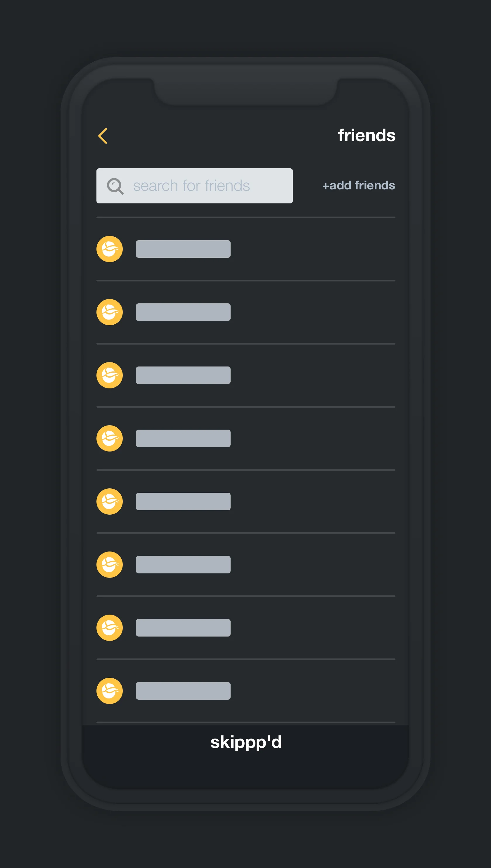Open the seventh friend's name placeholder
This screenshot has height=868, width=491.
pos(183,627)
